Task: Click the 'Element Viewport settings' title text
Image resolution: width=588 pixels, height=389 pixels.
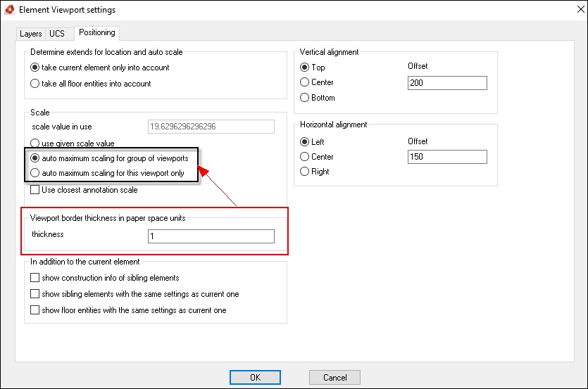Action: [67, 10]
